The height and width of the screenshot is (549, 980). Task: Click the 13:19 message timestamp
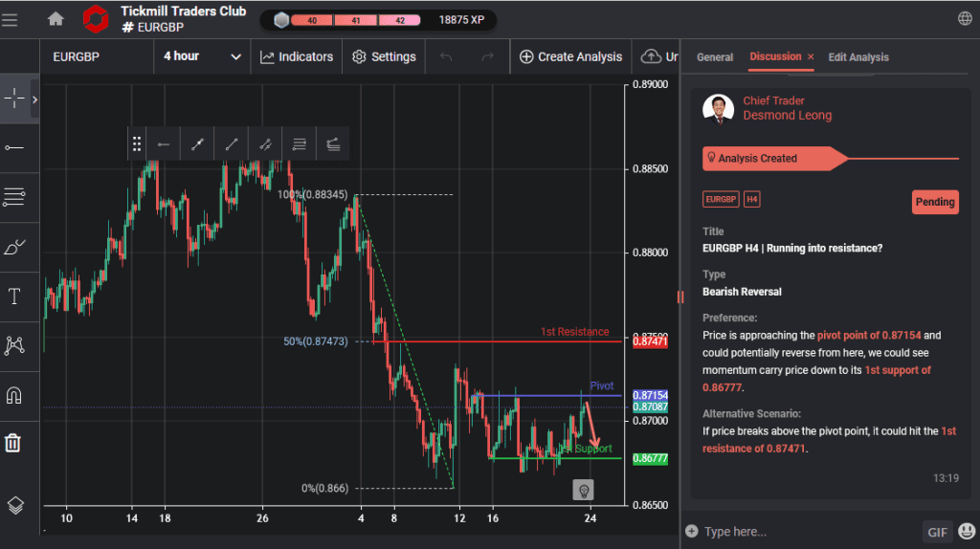(x=946, y=478)
